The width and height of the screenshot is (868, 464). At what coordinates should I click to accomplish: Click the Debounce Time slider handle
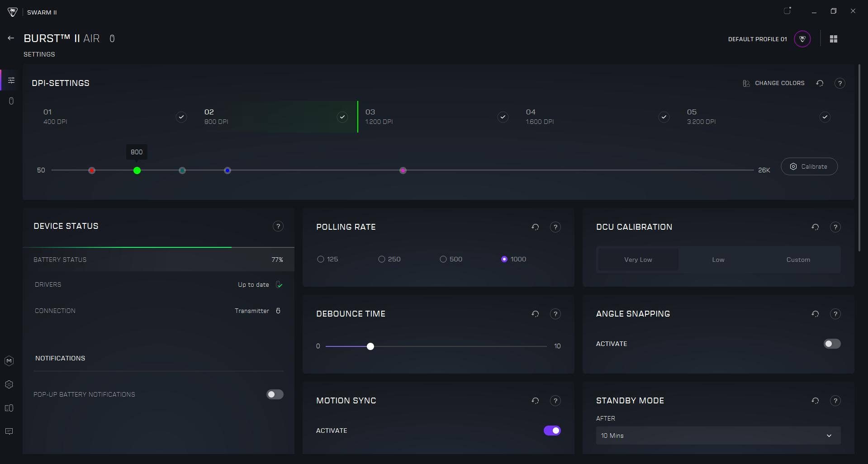(370, 346)
